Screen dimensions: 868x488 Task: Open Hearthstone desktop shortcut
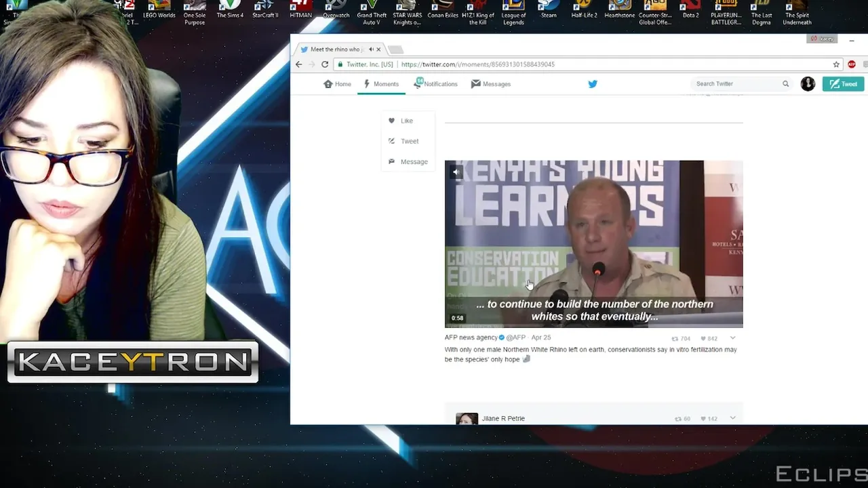[x=619, y=9]
